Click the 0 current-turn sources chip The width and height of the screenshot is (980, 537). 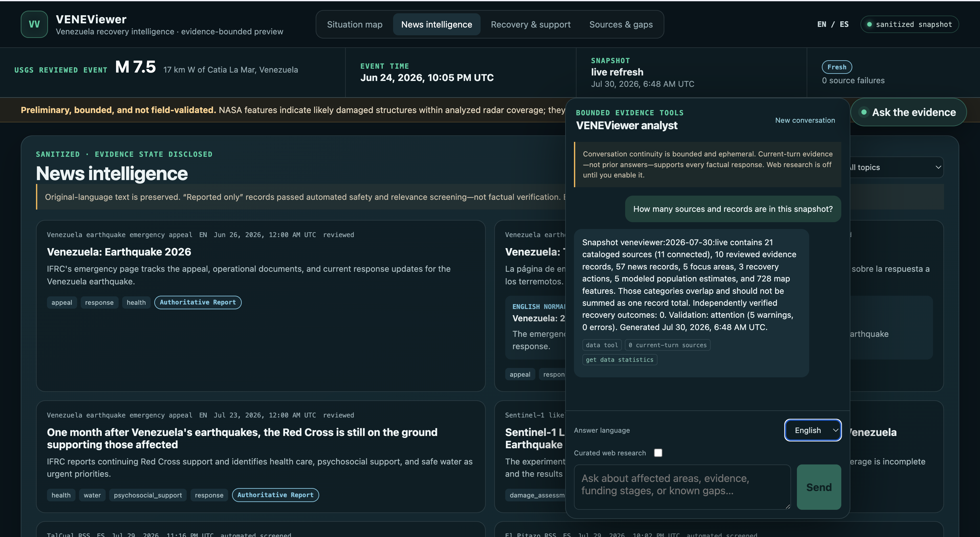click(x=667, y=345)
